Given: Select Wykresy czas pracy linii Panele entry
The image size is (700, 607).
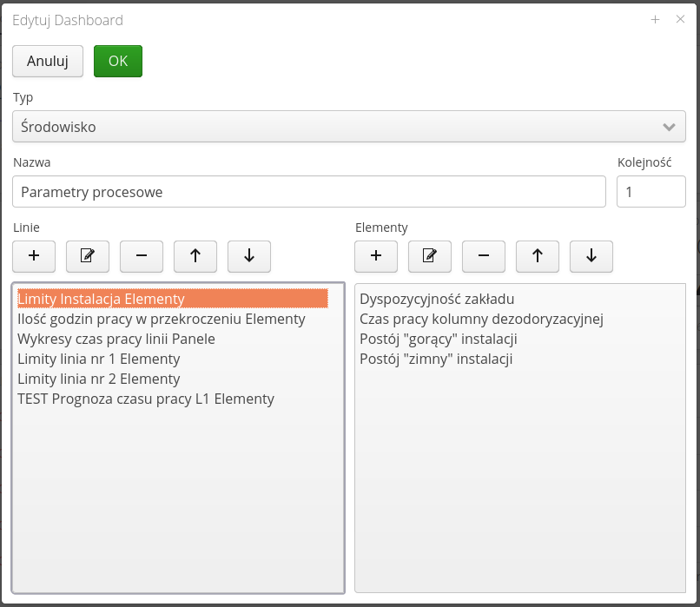Looking at the screenshot, I should coord(116,339).
